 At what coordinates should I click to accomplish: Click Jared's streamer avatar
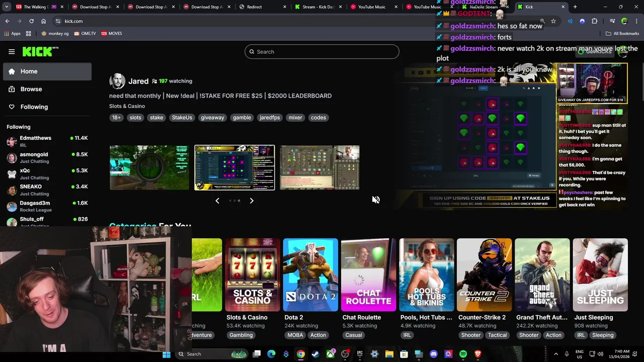point(117,81)
